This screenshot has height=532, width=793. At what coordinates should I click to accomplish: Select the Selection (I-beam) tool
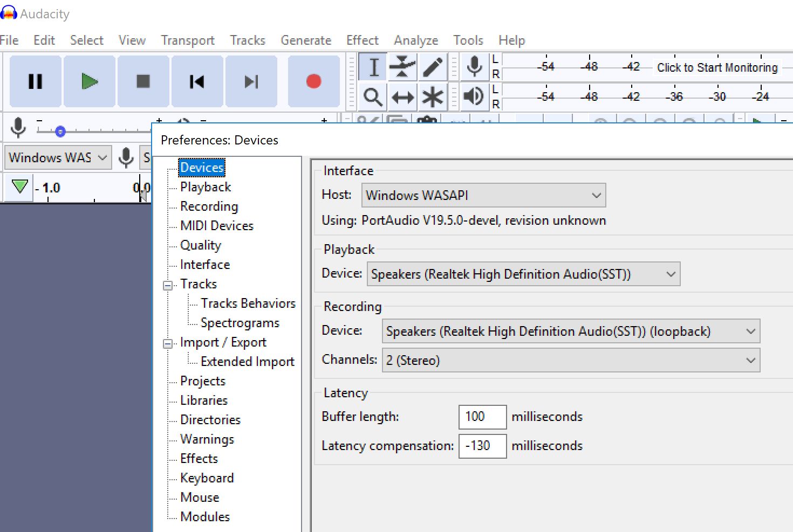[373, 67]
